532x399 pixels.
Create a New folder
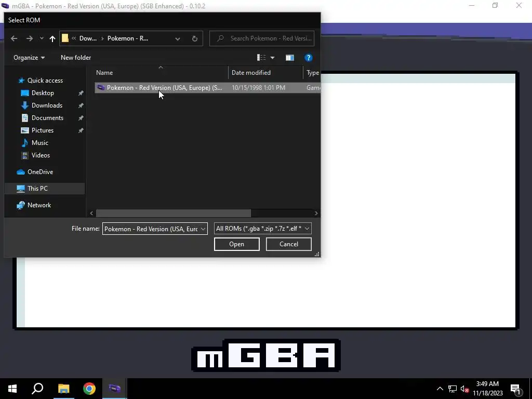pyautogui.click(x=76, y=58)
